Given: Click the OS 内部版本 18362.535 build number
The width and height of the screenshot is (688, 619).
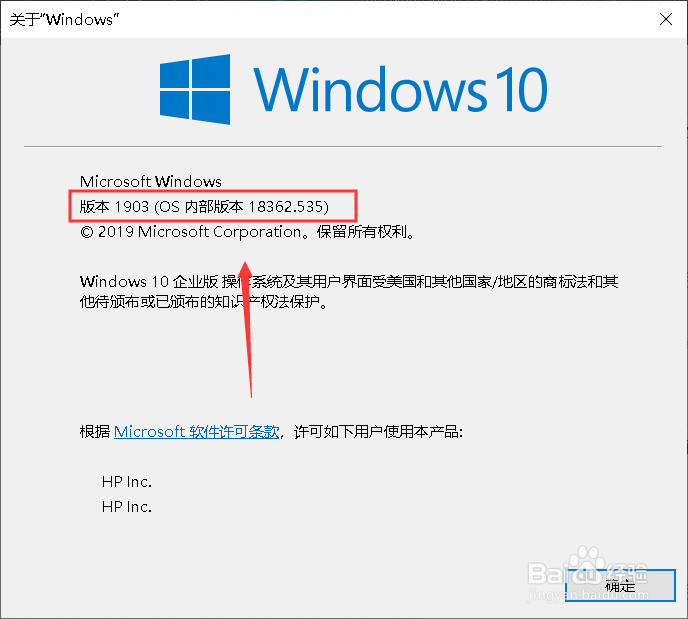Looking at the screenshot, I should click(241, 206).
